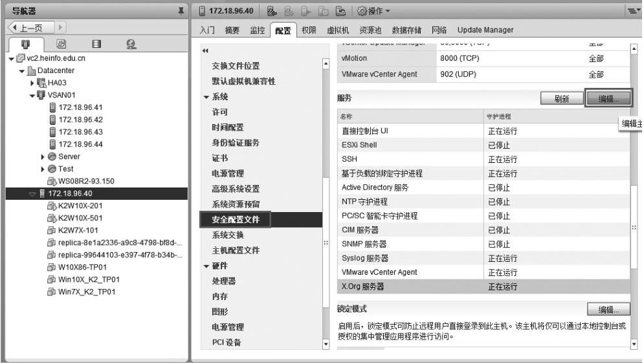Click the right pane scrollbar up arrow
The image size is (644, 364).
634,48
